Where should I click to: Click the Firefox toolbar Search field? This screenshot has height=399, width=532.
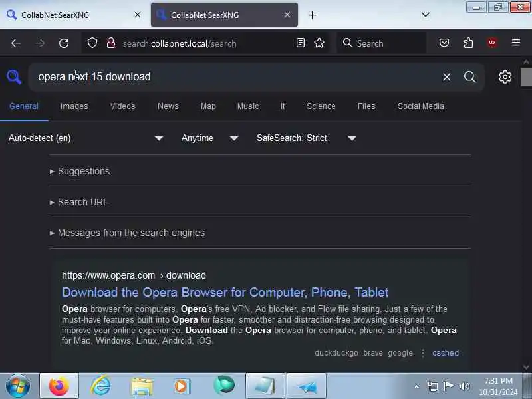click(x=382, y=43)
